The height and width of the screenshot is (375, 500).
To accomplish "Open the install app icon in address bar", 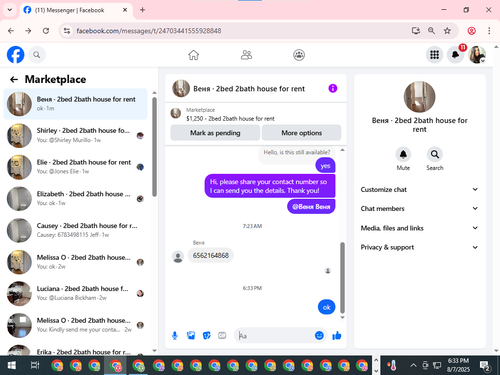I will pos(416,31).
